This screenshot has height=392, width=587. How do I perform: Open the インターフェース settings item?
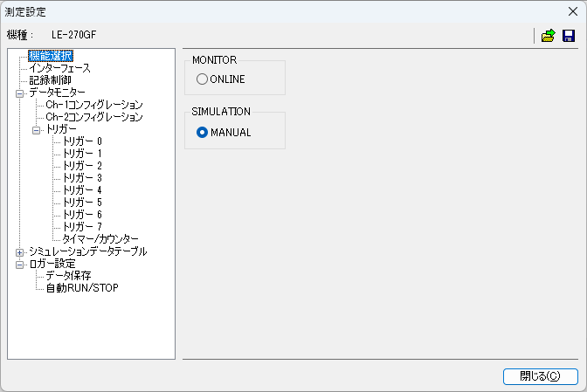click(59, 68)
